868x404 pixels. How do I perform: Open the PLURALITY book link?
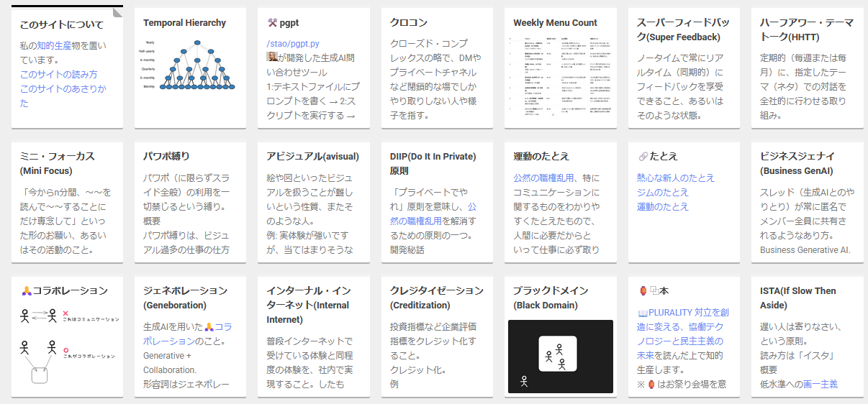click(x=684, y=334)
